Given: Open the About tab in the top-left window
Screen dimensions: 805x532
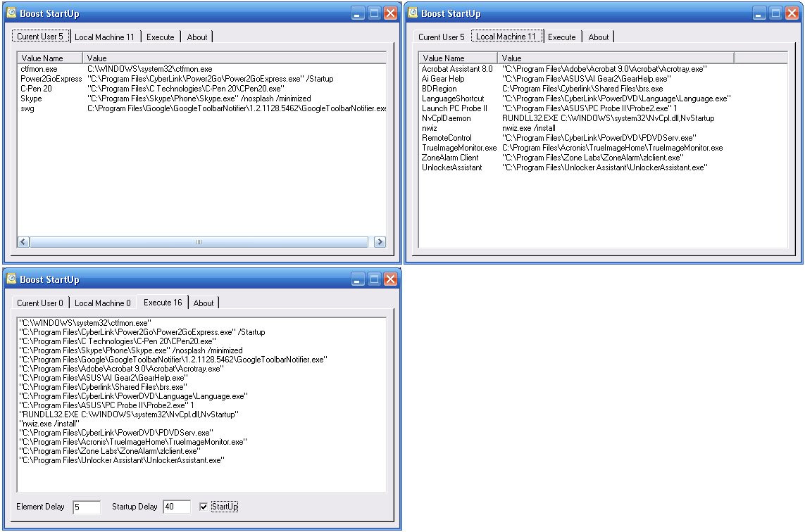Looking at the screenshot, I should [197, 37].
